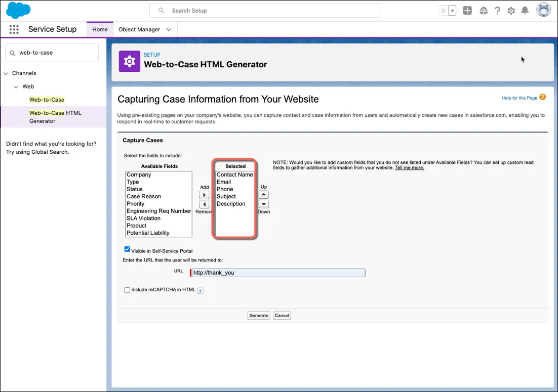Click the Add right-arrow button
This screenshot has height=392, width=558.
point(204,195)
